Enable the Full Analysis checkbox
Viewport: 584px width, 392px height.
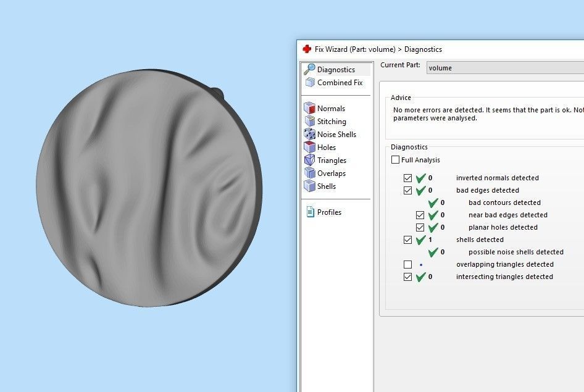point(395,160)
